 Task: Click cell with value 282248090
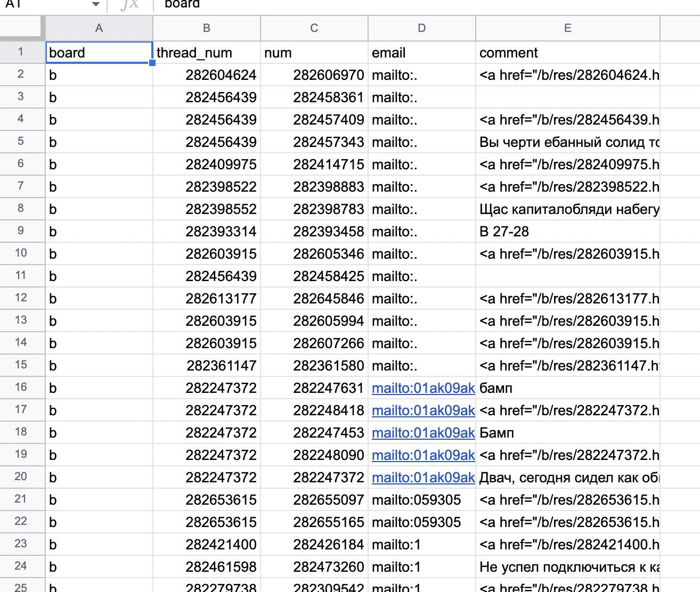point(314,455)
